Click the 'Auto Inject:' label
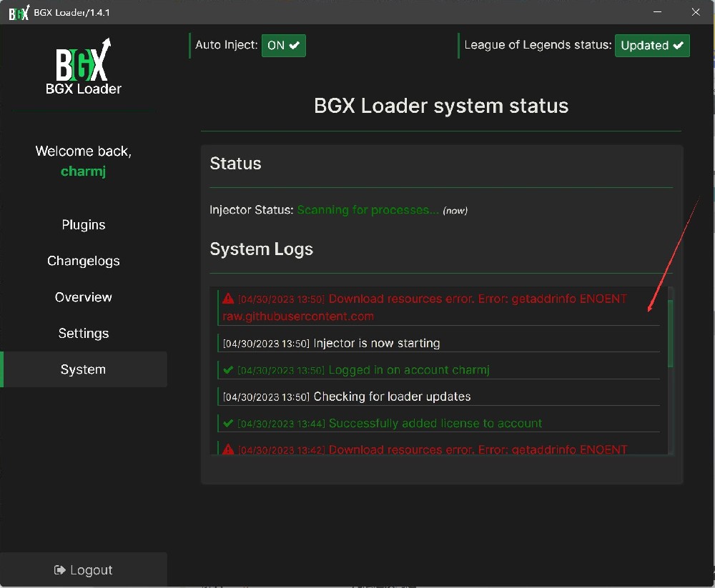Screen dimensions: 715x588 coord(226,45)
